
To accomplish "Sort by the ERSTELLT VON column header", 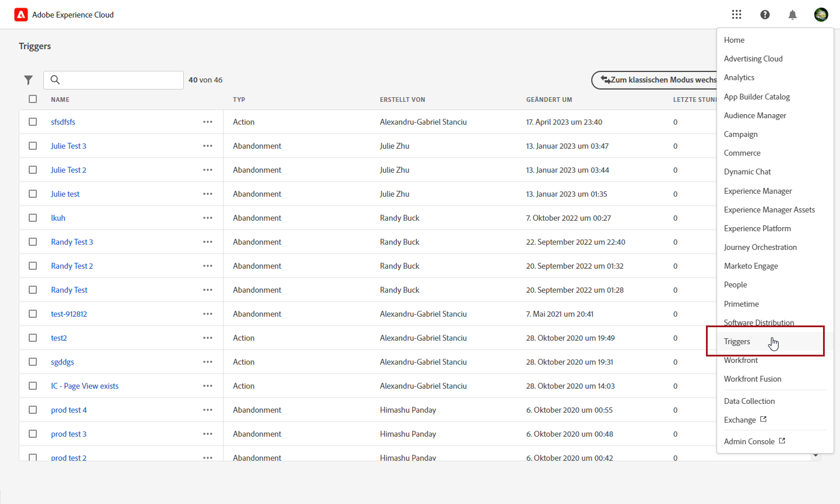I will click(x=402, y=100).
